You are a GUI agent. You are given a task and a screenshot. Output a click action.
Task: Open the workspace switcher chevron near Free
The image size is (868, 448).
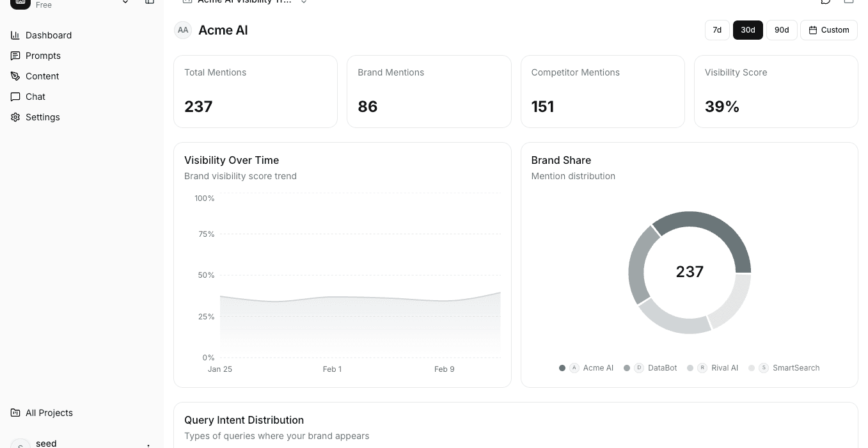click(x=125, y=3)
